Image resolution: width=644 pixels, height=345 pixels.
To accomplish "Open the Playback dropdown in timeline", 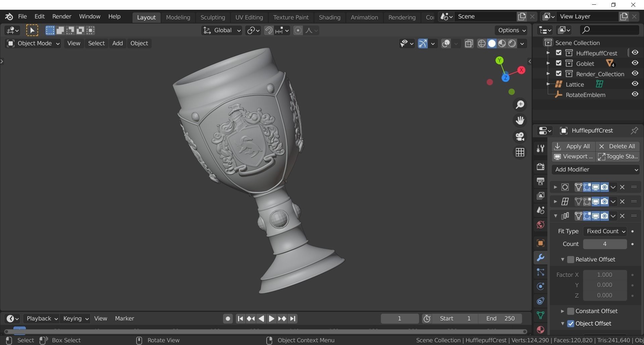I will coord(42,318).
